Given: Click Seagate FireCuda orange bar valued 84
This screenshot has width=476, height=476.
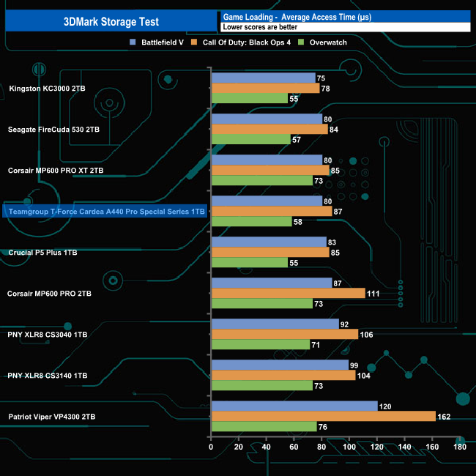Looking at the screenshot, I should [x=270, y=130].
